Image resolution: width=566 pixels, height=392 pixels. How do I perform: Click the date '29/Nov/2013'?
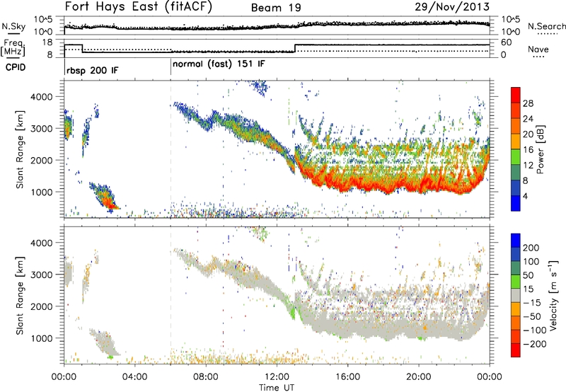pos(452,7)
